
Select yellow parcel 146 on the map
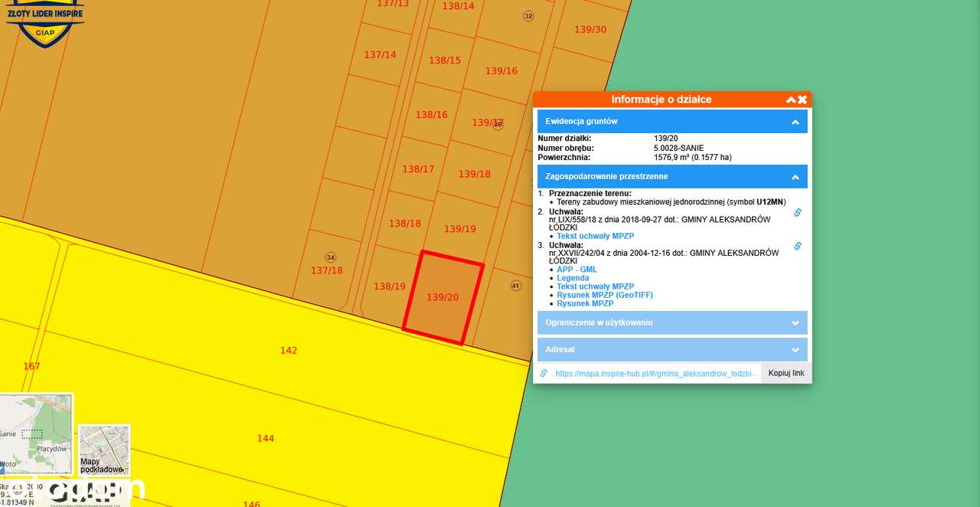point(251,504)
